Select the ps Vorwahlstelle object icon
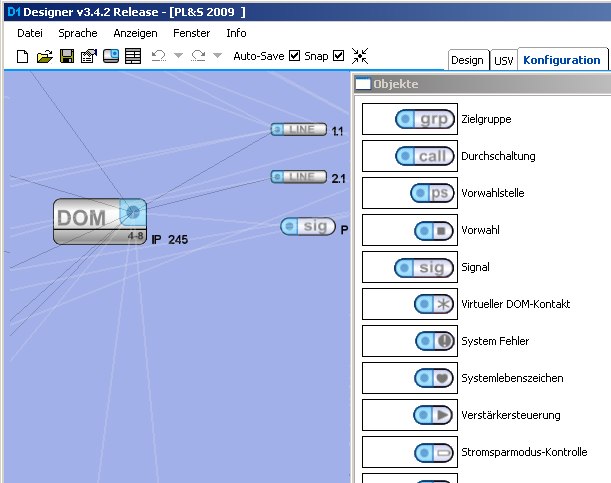Image resolution: width=611 pixels, height=483 pixels. click(433, 193)
